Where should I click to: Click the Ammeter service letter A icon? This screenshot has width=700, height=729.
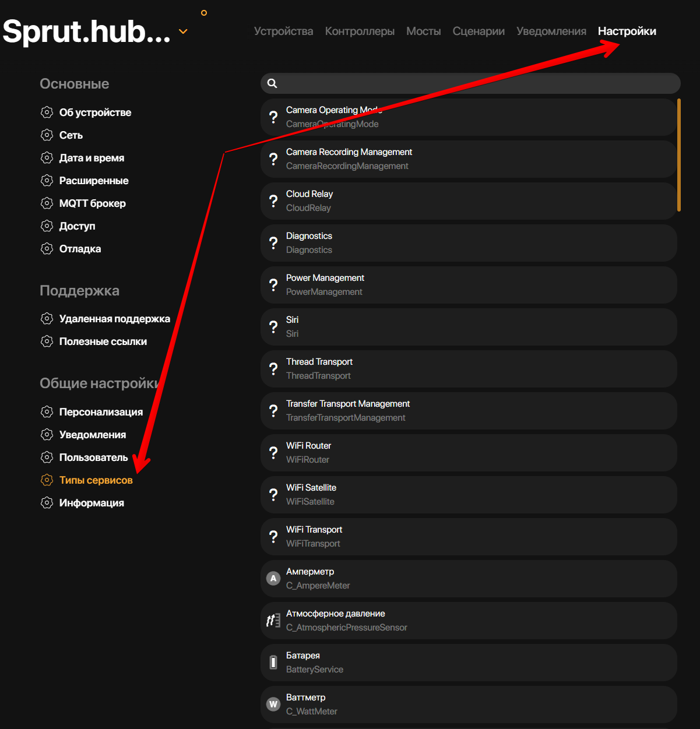(x=273, y=579)
